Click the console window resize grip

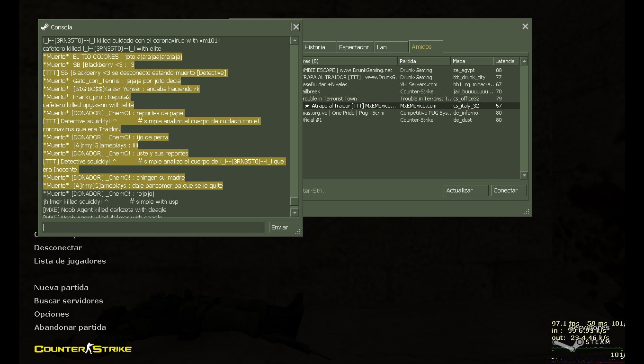click(297, 231)
